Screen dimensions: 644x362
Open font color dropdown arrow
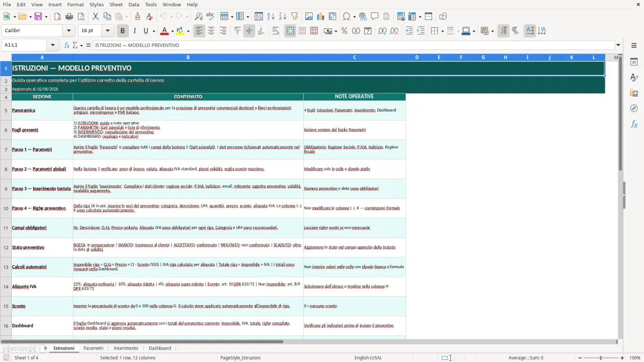point(172,31)
